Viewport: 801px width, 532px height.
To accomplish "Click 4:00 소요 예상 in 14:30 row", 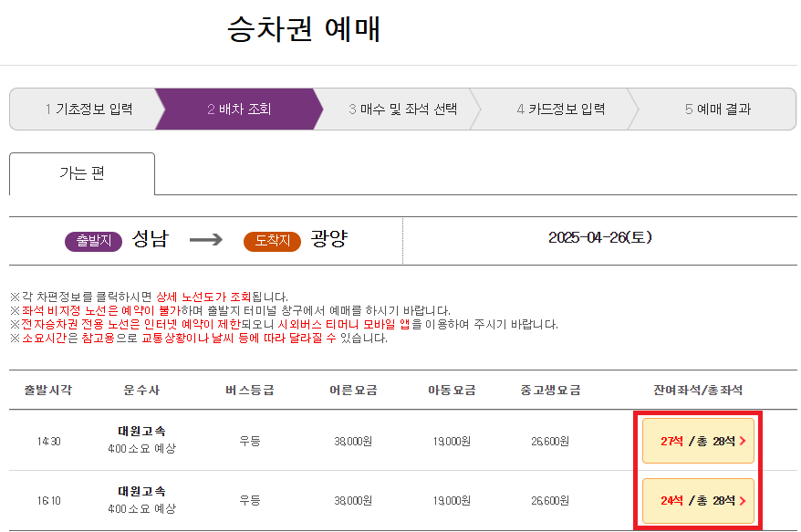I will click(141, 449).
